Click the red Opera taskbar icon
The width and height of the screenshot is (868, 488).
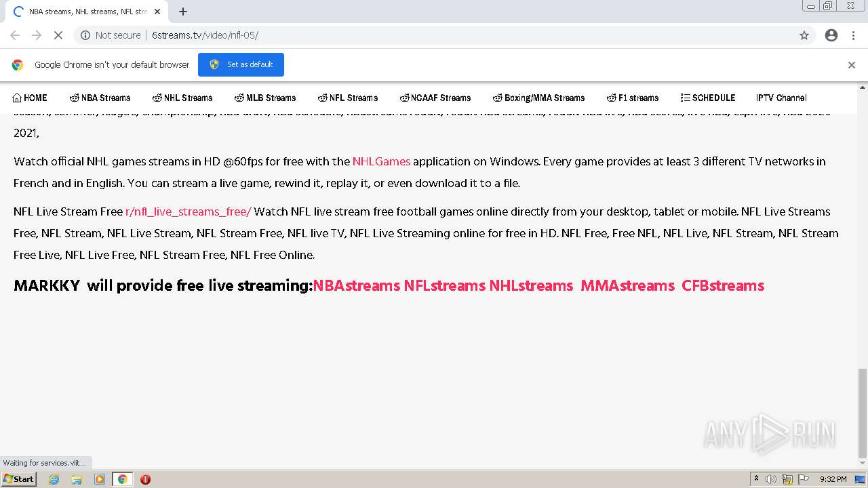[x=145, y=479]
